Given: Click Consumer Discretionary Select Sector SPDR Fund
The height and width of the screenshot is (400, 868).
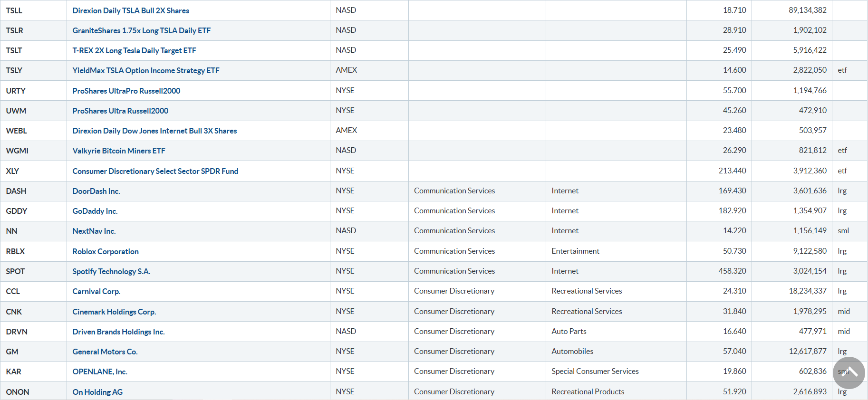Looking at the screenshot, I should [x=155, y=171].
